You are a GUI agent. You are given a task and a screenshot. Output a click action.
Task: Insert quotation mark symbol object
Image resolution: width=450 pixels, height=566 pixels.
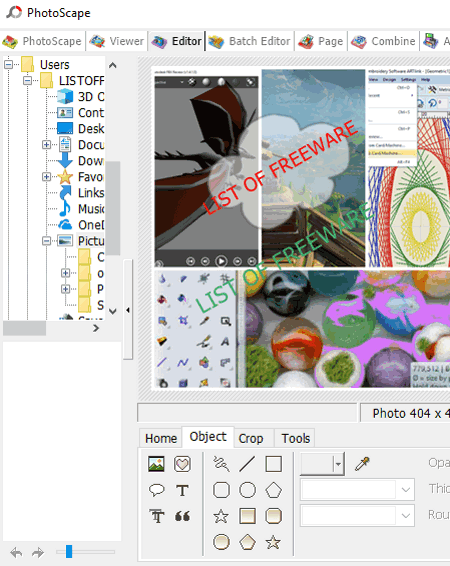(x=182, y=516)
